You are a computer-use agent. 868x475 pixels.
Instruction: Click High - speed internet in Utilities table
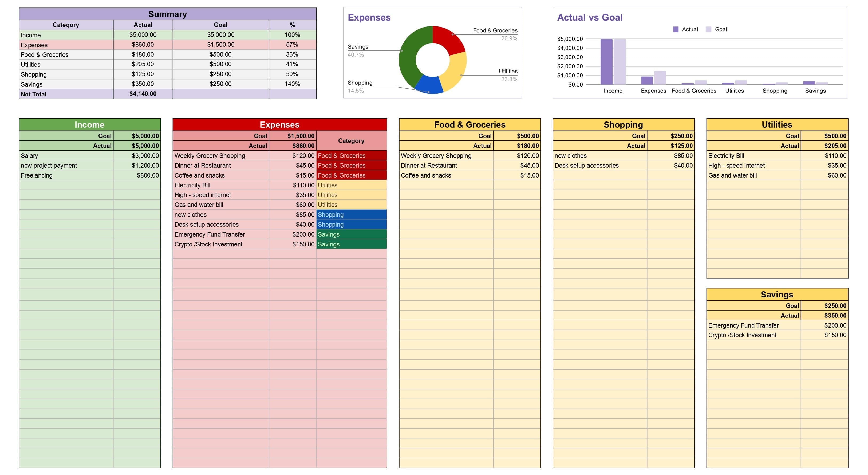pos(753,166)
